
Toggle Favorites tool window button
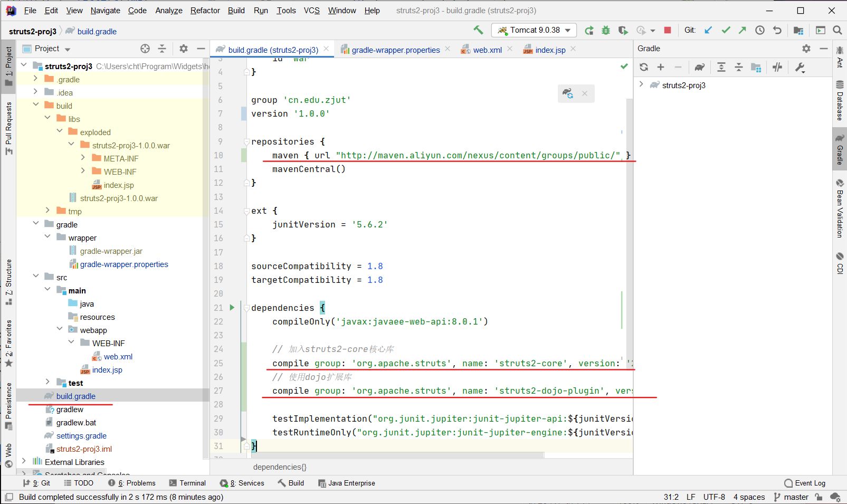(x=8, y=343)
